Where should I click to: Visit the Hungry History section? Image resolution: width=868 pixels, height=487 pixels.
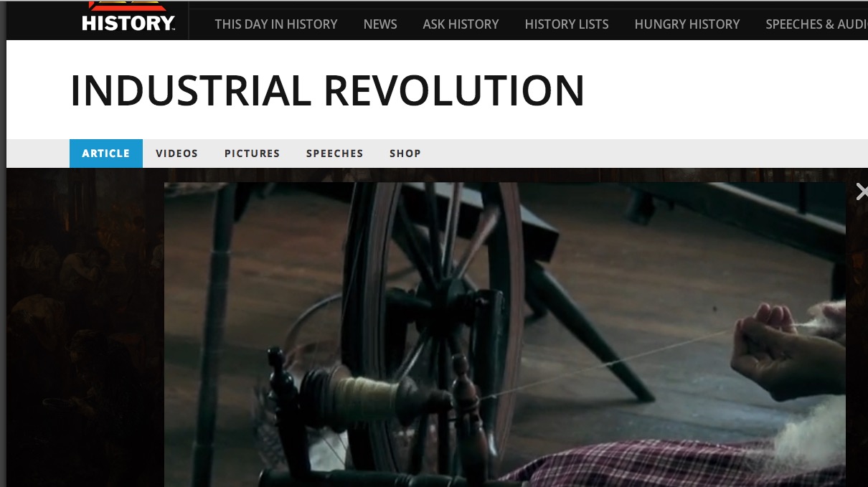click(x=687, y=24)
